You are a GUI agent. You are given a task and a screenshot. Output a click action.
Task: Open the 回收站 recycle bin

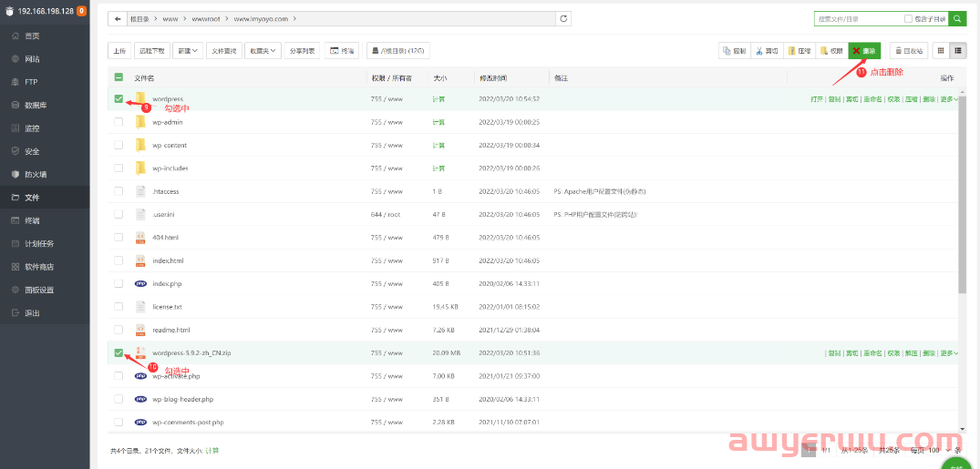tap(909, 51)
